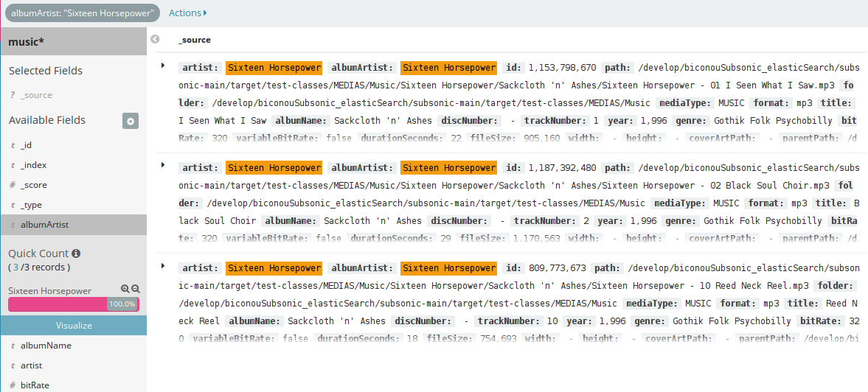
Task: Open the Actions dropdown menu
Action: coord(187,13)
